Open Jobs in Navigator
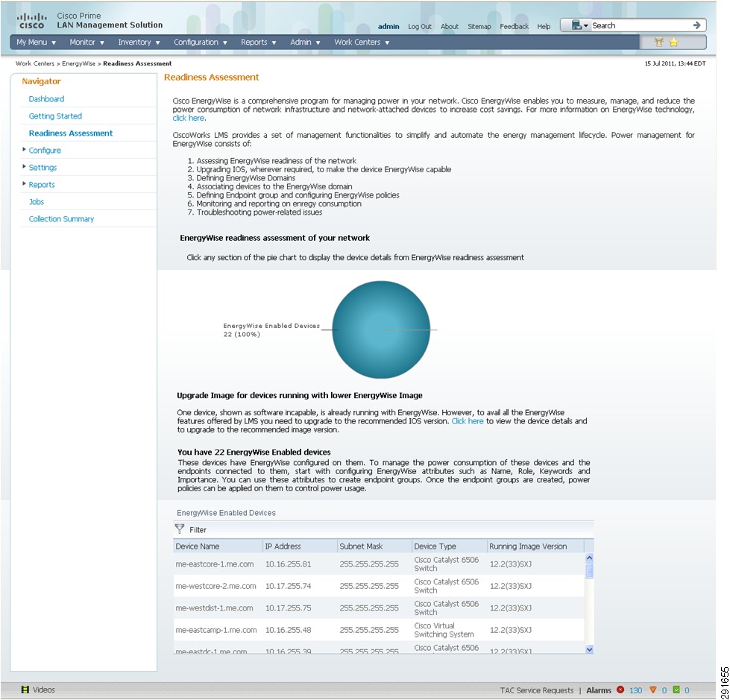Screen dimensions: 730x700 [37, 201]
